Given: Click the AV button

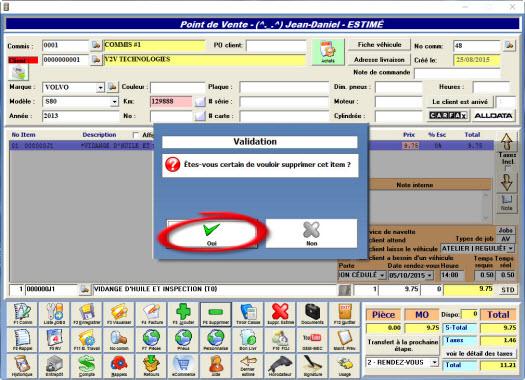Looking at the screenshot, I should pos(505,239).
